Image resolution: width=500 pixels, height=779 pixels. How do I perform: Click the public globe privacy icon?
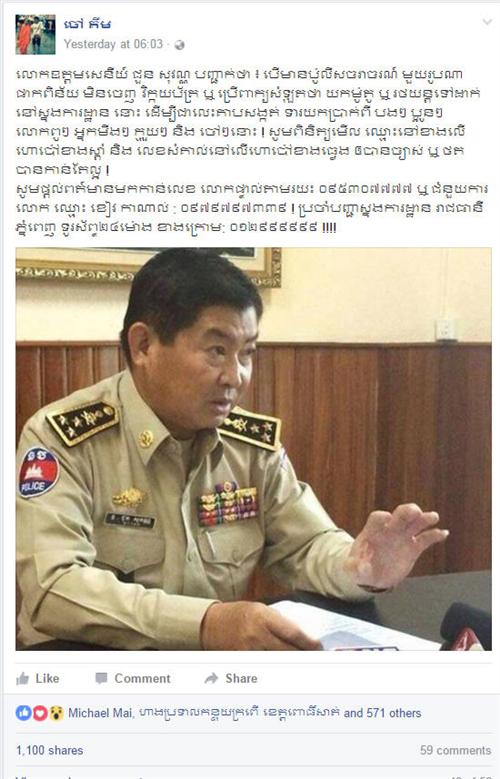[179, 45]
